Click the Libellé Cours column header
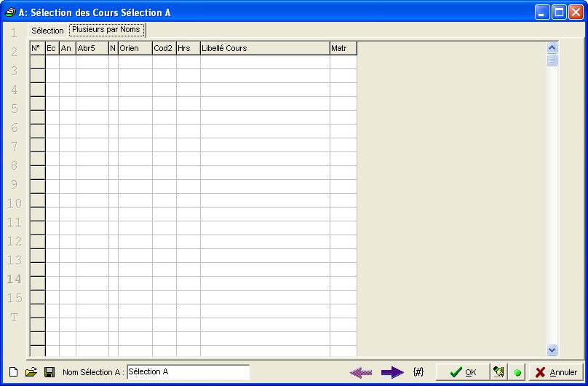The height and width of the screenshot is (386, 588). [265, 48]
